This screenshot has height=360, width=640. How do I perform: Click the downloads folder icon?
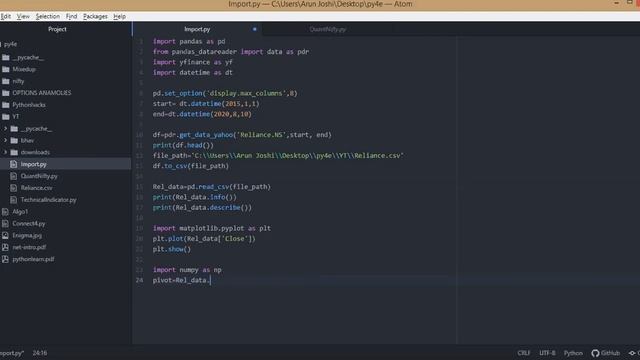click(14, 152)
